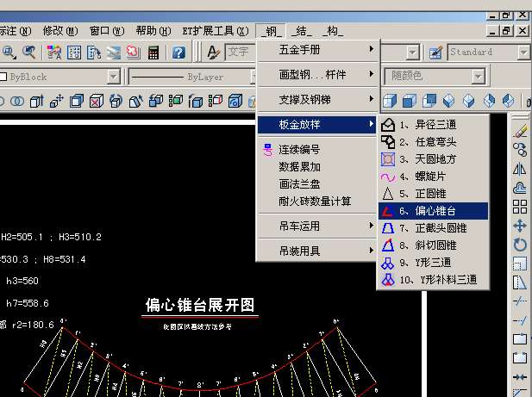The height and width of the screenshot is (397, 532).
Task: Click the zoom realtime magnifier icon
Action: pos(9,53)
